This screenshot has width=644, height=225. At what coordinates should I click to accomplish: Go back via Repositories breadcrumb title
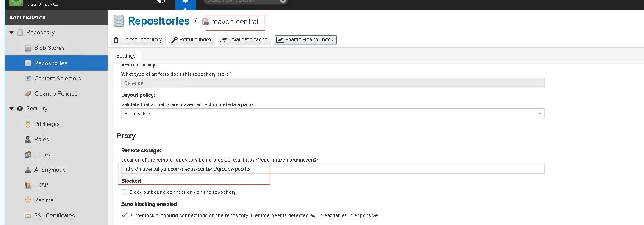click(x=158, y=21)
